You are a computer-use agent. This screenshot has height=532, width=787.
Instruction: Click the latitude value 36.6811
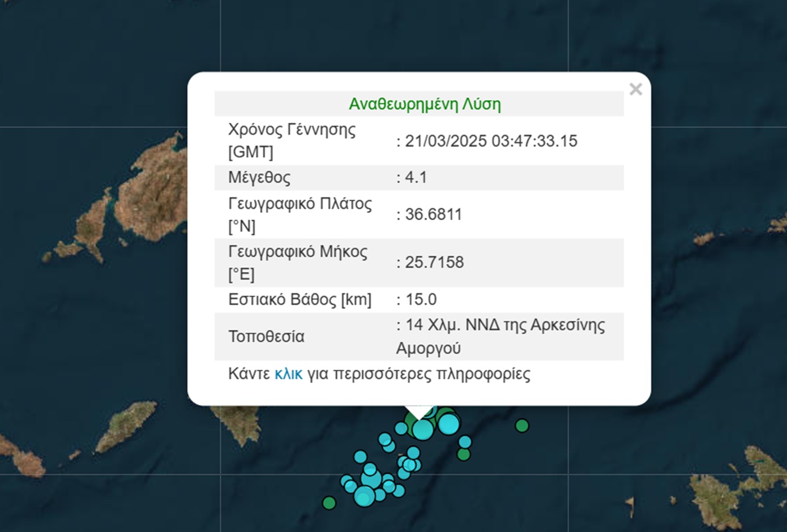click(434, 214)
